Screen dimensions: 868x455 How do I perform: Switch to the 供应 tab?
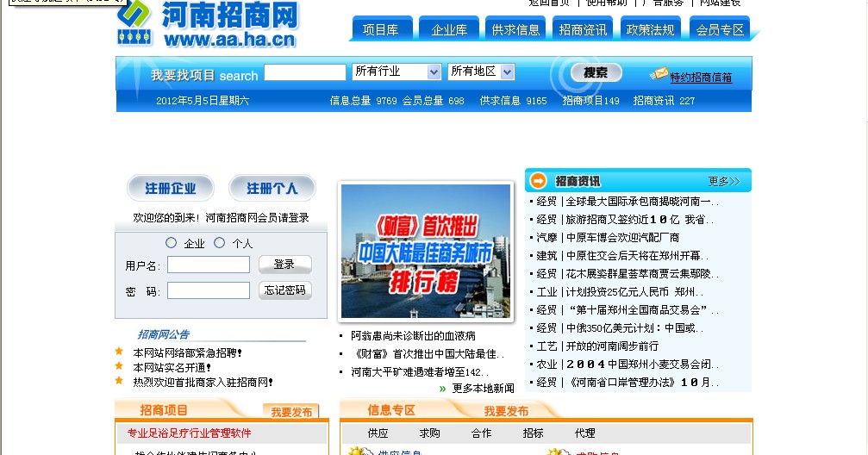click(x=378, y=433)
